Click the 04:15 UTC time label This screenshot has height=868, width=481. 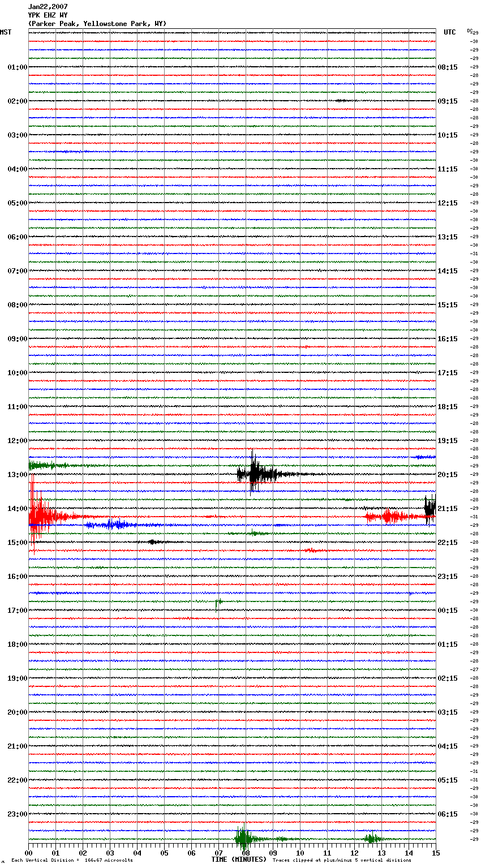[448, 746]
